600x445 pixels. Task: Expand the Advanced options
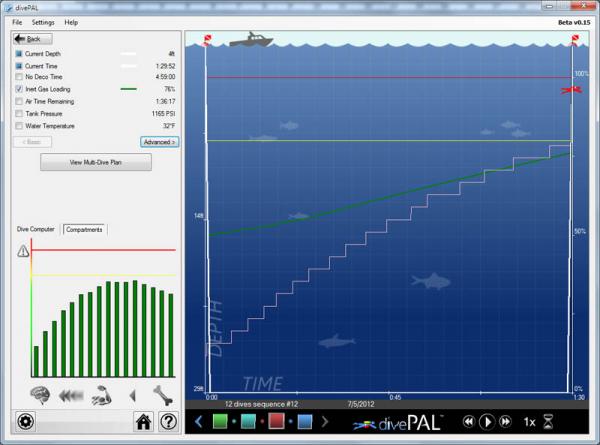tap(159, 142)
